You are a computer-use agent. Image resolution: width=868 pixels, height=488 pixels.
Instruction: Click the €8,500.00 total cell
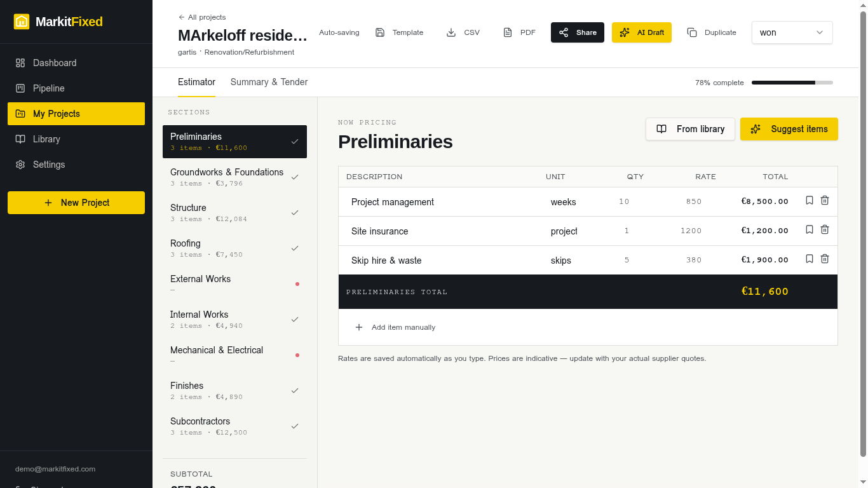[764, 201]
